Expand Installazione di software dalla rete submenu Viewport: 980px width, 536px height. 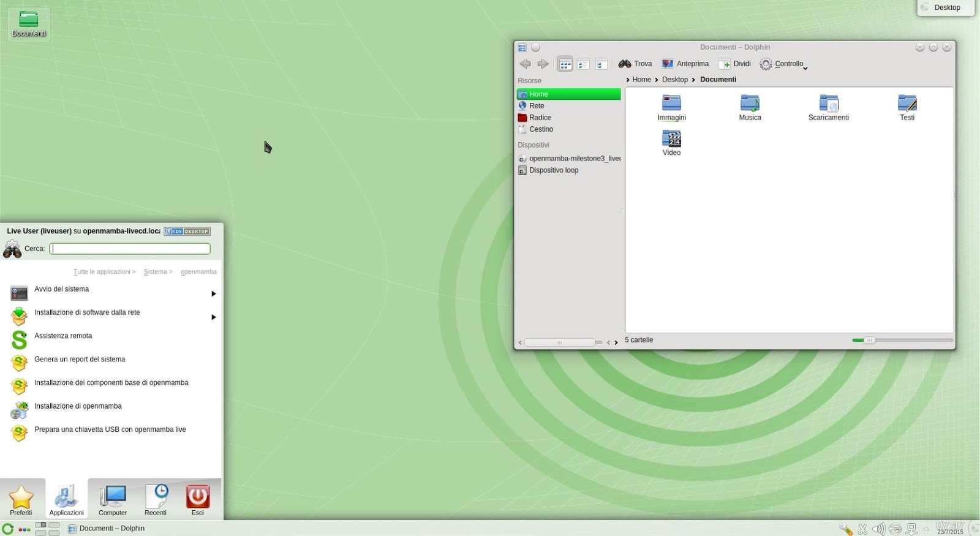pyautogui.click(x=213, y=317)
